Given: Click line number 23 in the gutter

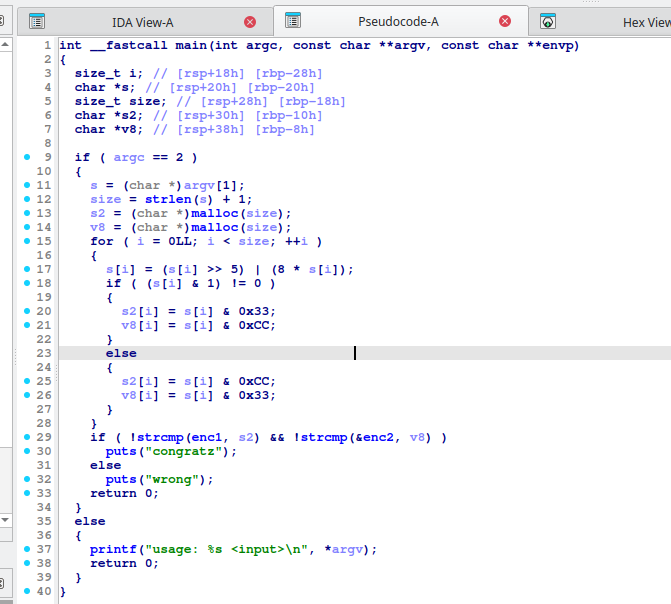Looking at the screenshot, I should coord(46,353).
